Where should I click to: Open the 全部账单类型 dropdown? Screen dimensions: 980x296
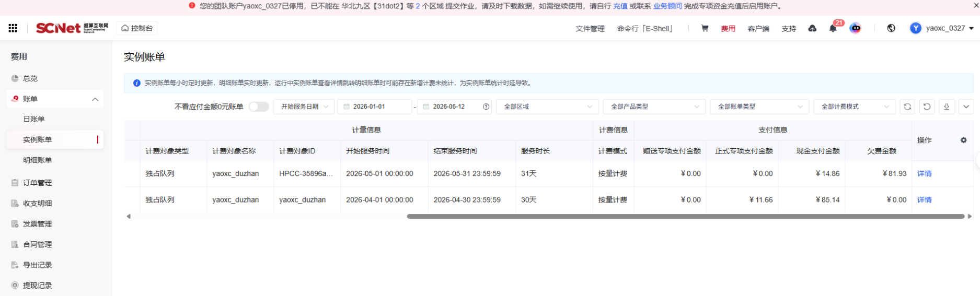(759, 106)
